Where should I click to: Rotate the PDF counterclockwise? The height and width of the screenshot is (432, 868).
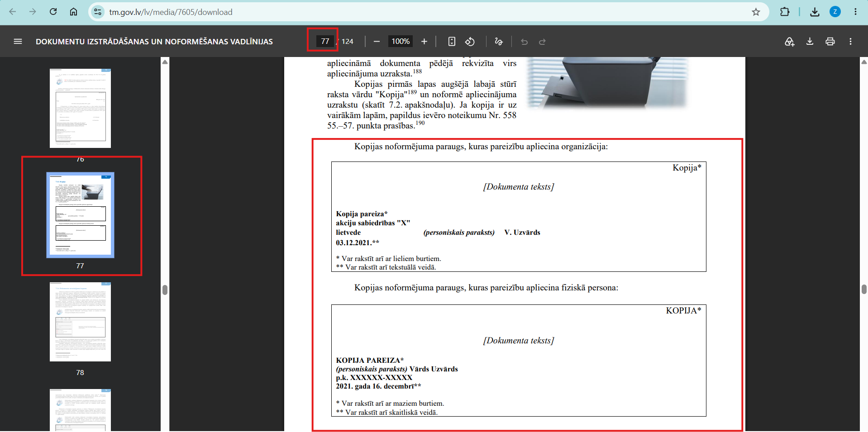pyautogui.click(x=470, y=41)
